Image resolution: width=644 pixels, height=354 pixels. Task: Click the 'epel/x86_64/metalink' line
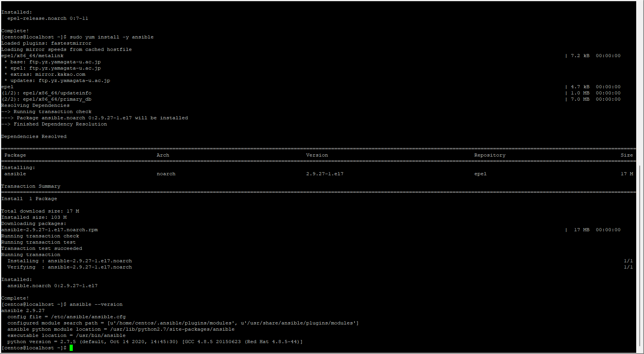point(32,56)
